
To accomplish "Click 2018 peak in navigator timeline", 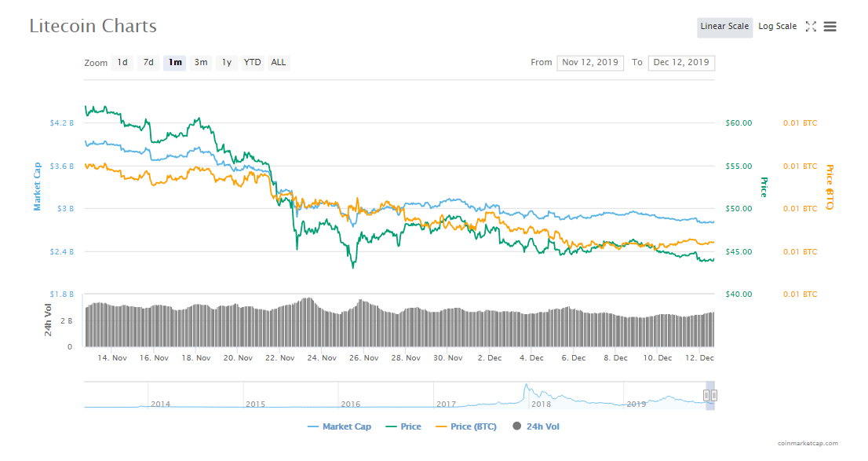I will 527,386.
